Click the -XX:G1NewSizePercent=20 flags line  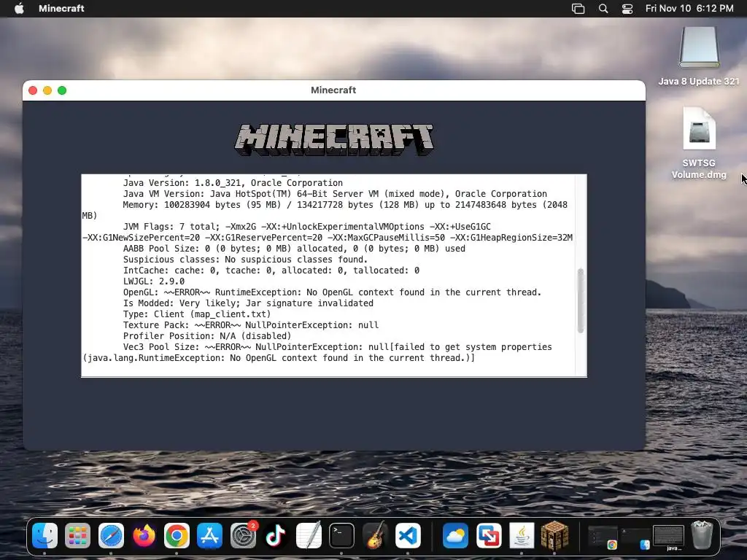pyautogui.click(x=328, y=238)
